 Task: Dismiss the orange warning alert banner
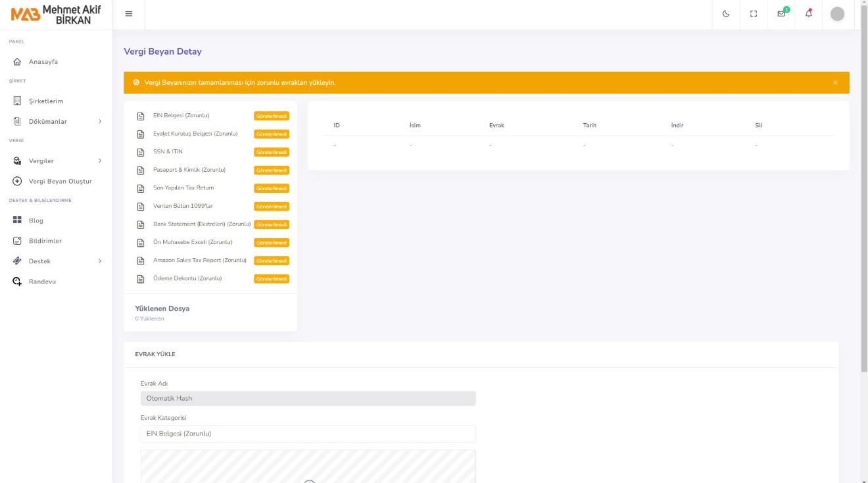click(835, 83)
